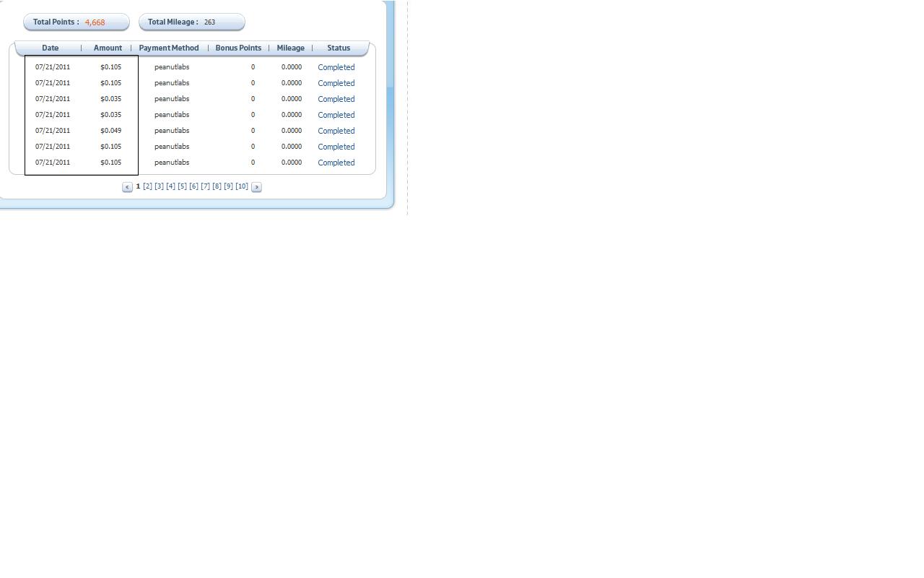Click the Amount column header

108,48
